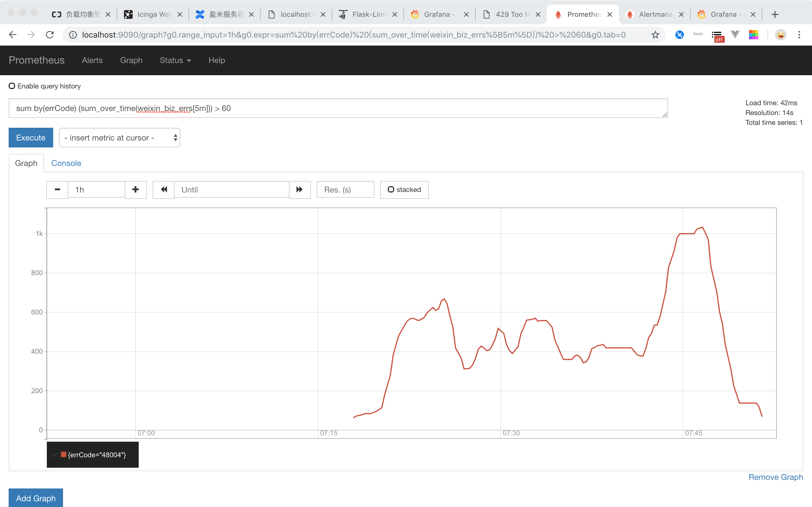Toggle the errCode="48004" series in the legend

(x=97, y=455)
